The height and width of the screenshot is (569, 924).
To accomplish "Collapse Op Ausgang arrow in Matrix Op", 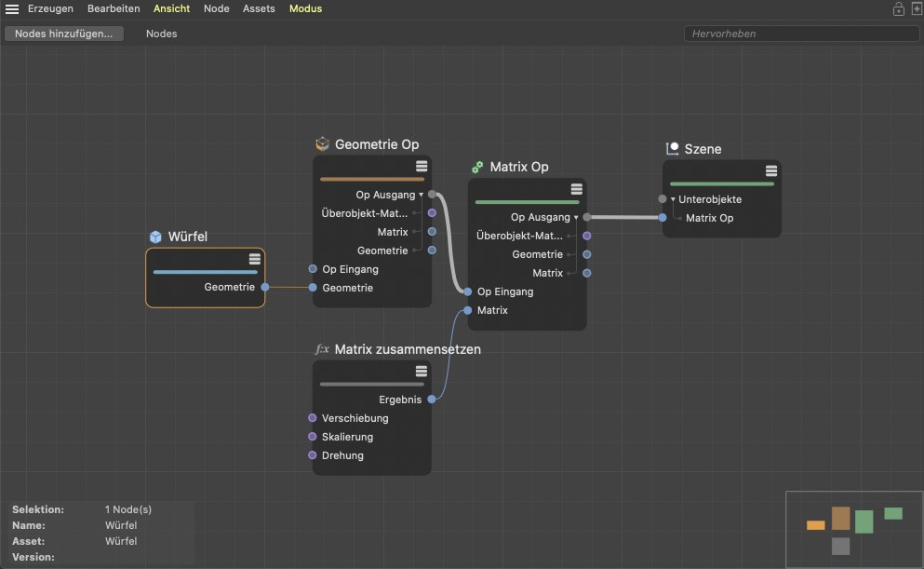I will 576,217.
